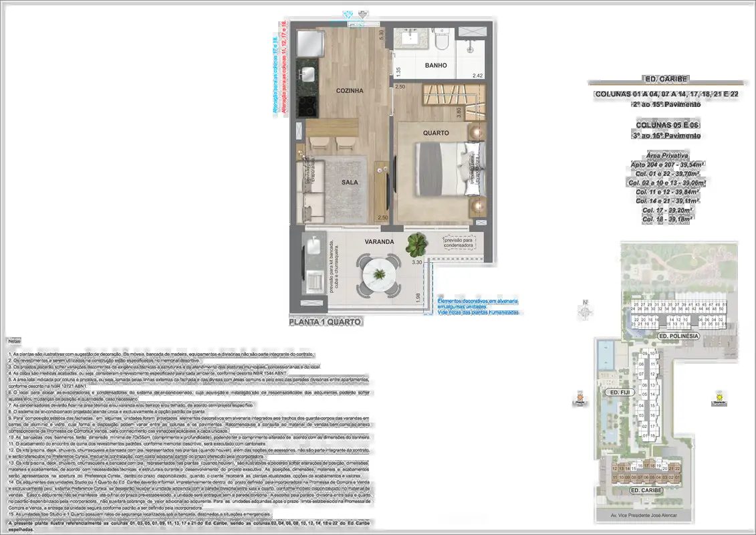Click the 'ED. POLINÉSIA' label on site map
756x535 pixels.
678,336
